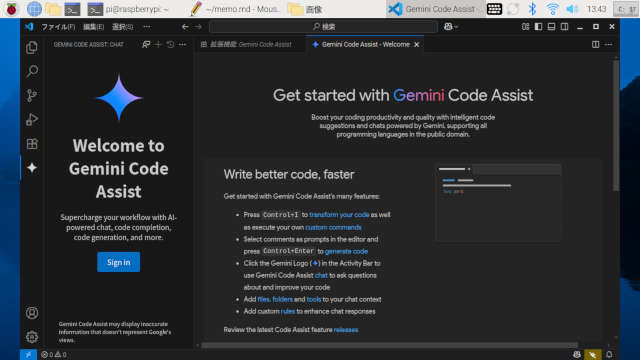
Task: Close the Gemini Code Assist - Welcome tab
Action: 417,44
